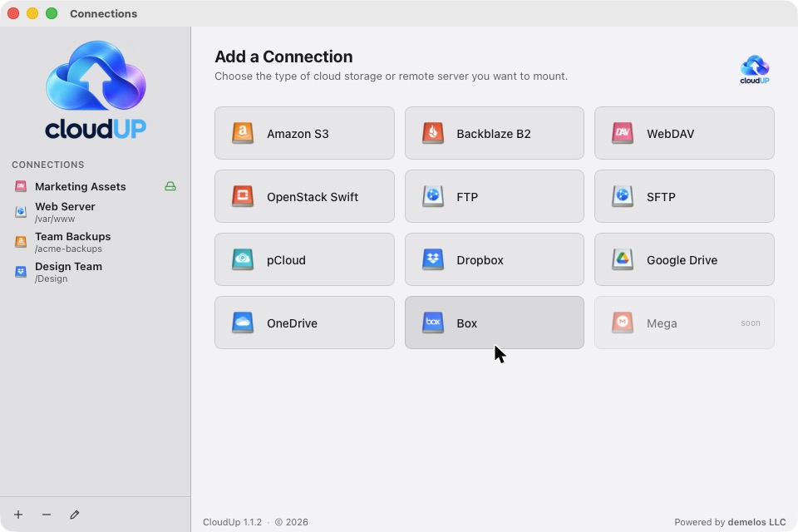Minimize the window with yellow button
798x532 pixels.
(x=32, y=13)
